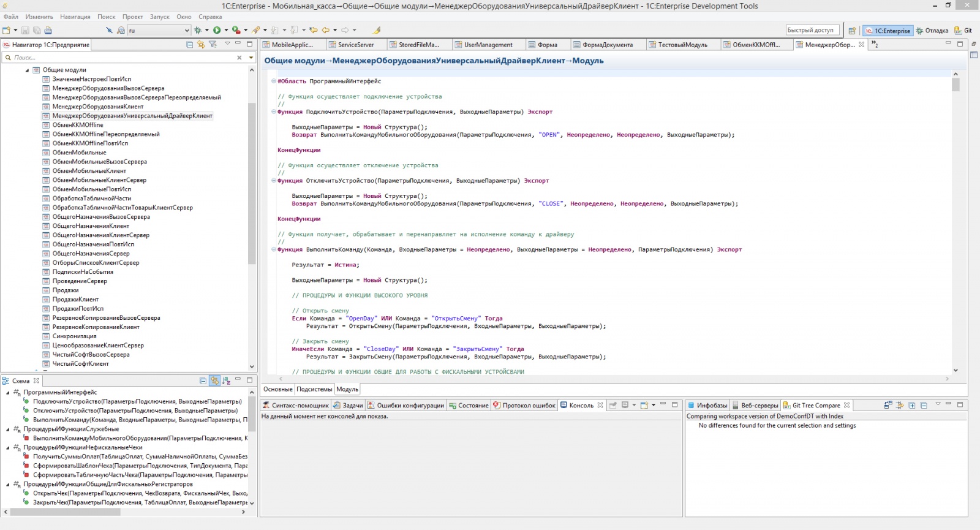Viewport: 980px width, 530px height.
Task: Click the Save toolbar icon
Action: (x=25, y=30)
